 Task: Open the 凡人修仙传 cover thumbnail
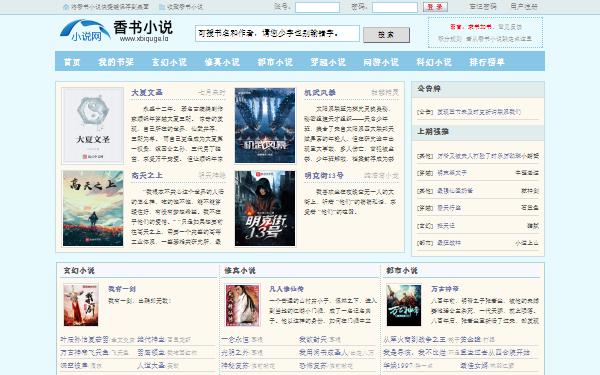(x=243, y=305)
